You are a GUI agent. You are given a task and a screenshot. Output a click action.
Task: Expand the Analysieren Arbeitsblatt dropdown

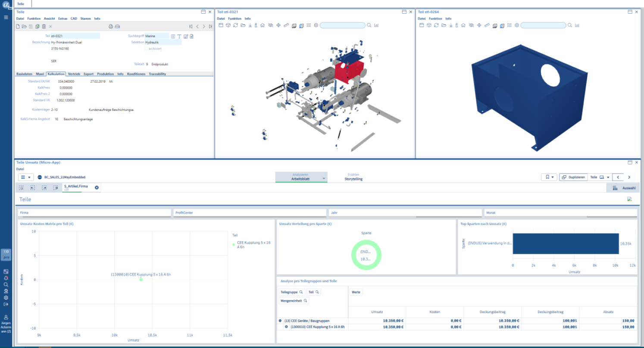click(x=301, y=177)
